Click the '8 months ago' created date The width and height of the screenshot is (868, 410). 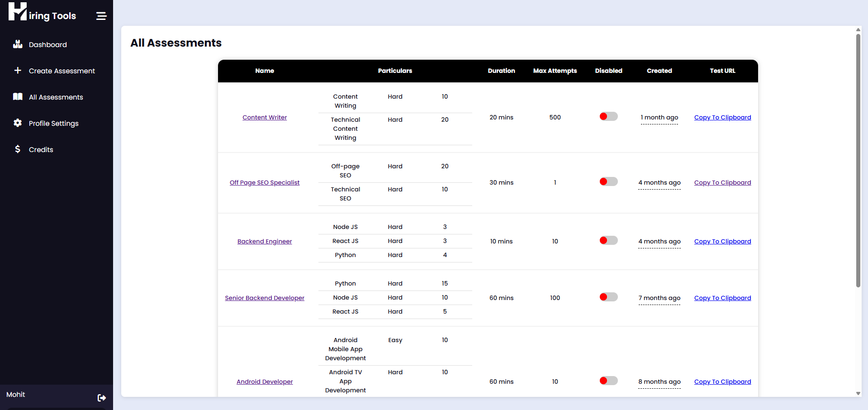(659, 382)
